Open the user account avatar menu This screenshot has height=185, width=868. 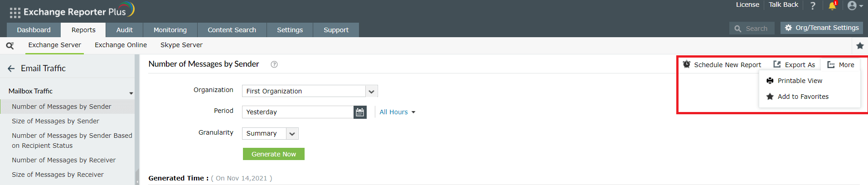pos(854,6)
